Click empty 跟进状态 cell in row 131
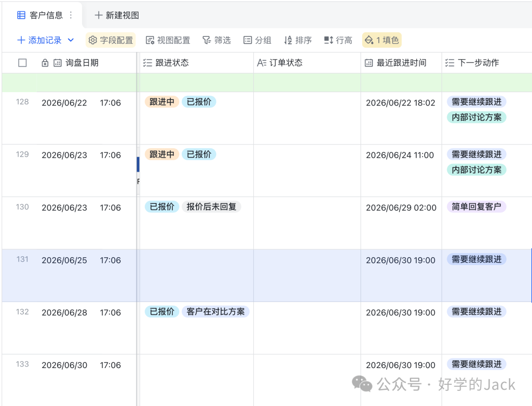Image resolution: width=532 pixels, height=406 pixels. (197, 275)
